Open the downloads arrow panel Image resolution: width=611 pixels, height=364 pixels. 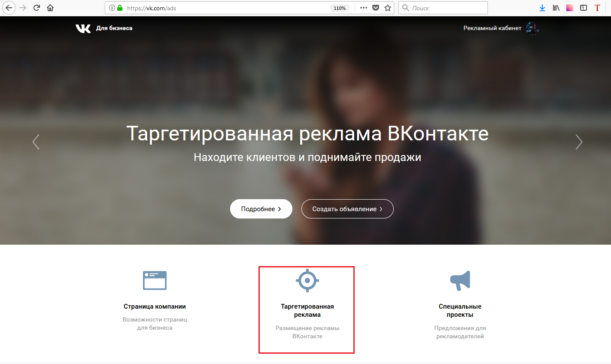(542, 8)
